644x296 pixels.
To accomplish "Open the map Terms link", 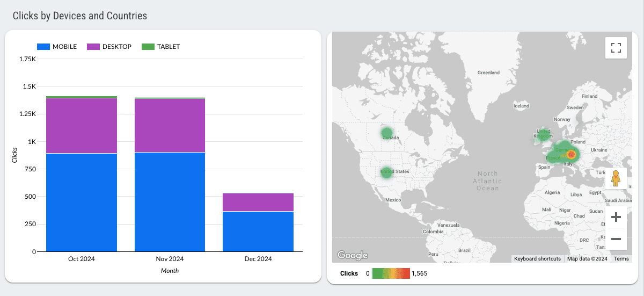I will point(621,259).
